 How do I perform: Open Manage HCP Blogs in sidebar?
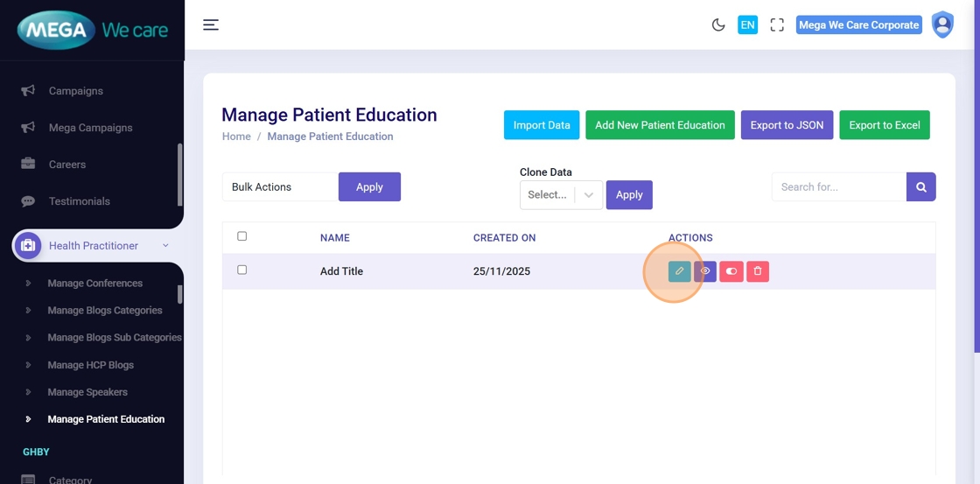point(91,365)
